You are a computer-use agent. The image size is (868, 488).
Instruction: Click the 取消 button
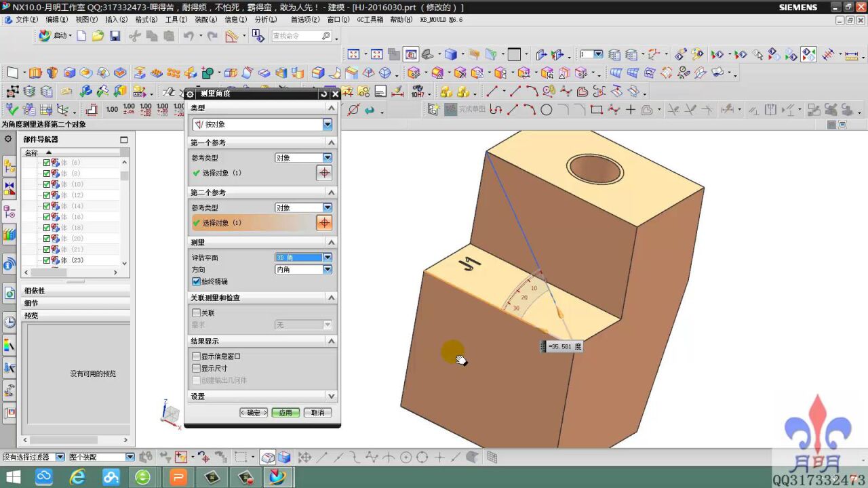(x=317, y=413)
